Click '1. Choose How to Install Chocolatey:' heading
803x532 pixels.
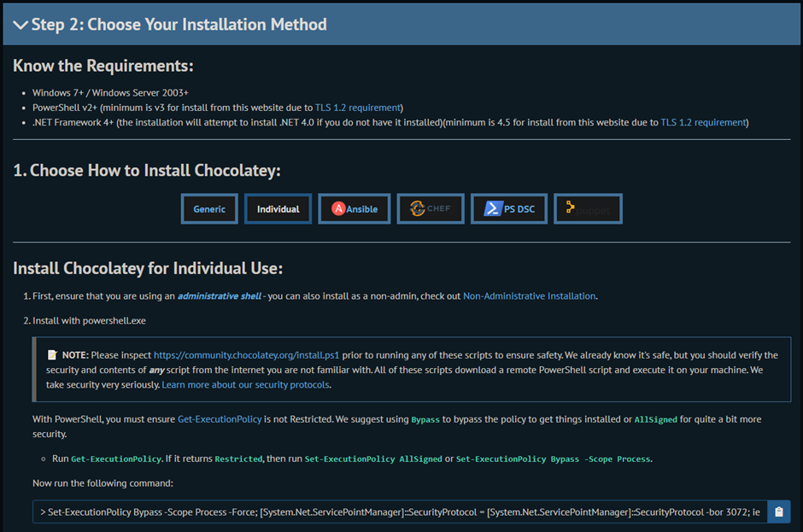point(146,170)
